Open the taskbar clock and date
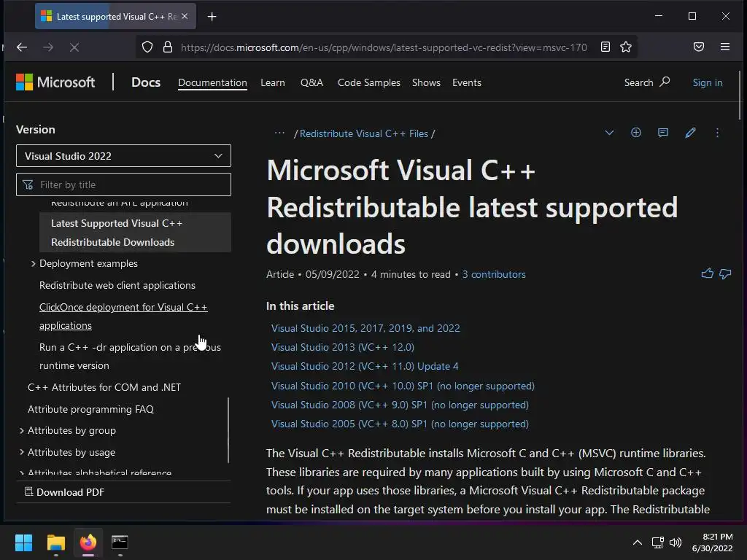The height and width of the screenshot is (560, 747). (712, 542)
